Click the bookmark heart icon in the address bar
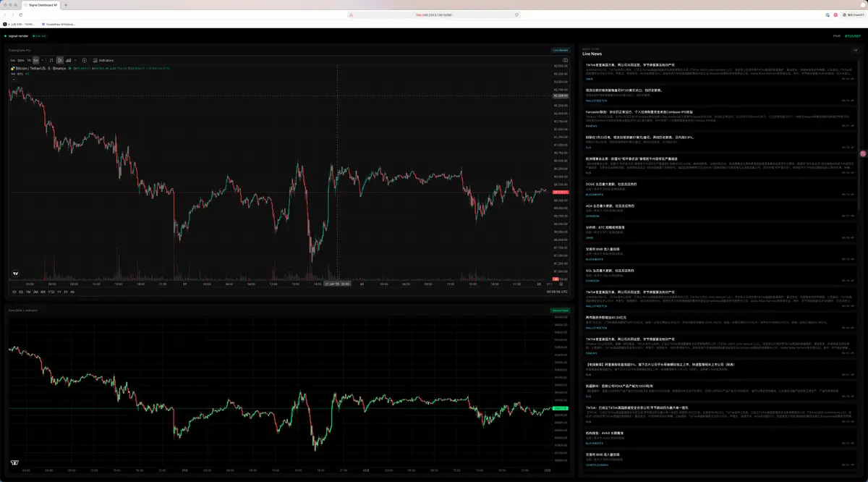This screenshot has height=482, width=868. tap(517, 14)
